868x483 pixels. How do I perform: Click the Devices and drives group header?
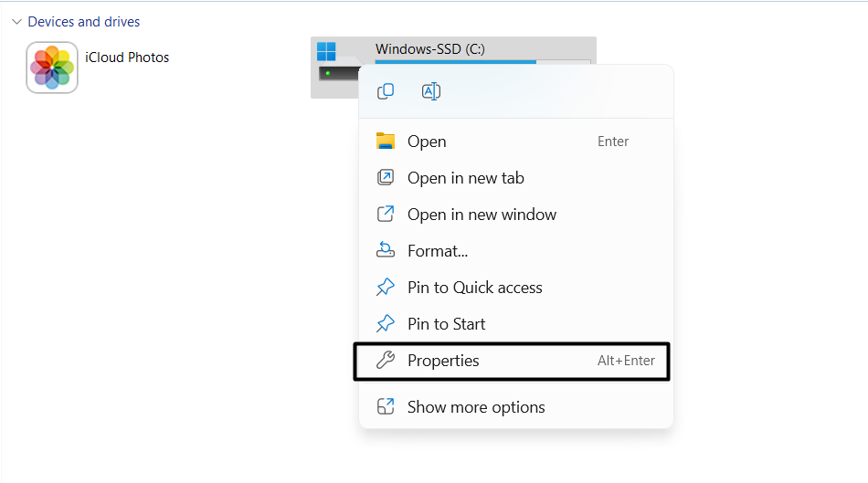(84, 22)
